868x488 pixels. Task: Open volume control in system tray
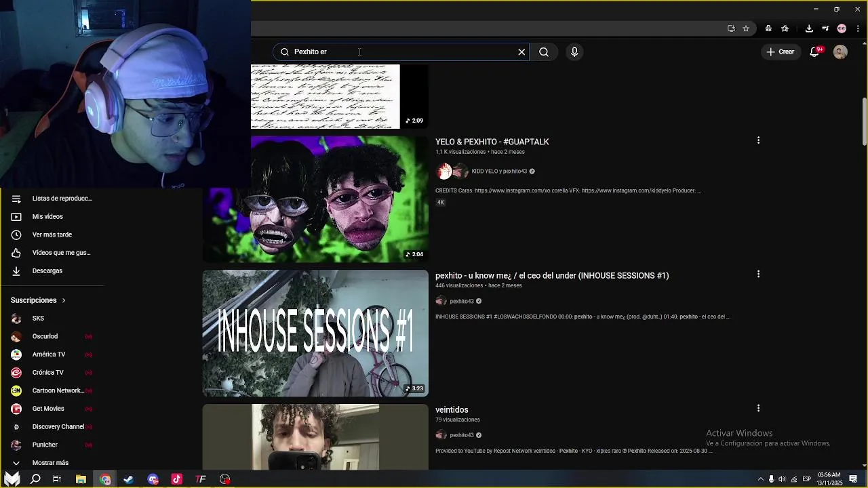[x=782, y=479]
